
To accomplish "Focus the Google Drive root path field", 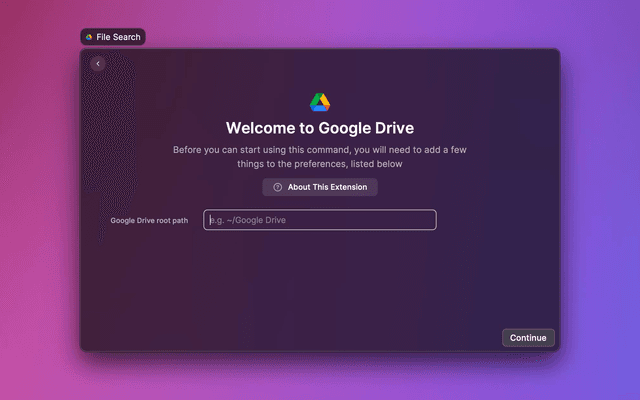I will (320, 220).
